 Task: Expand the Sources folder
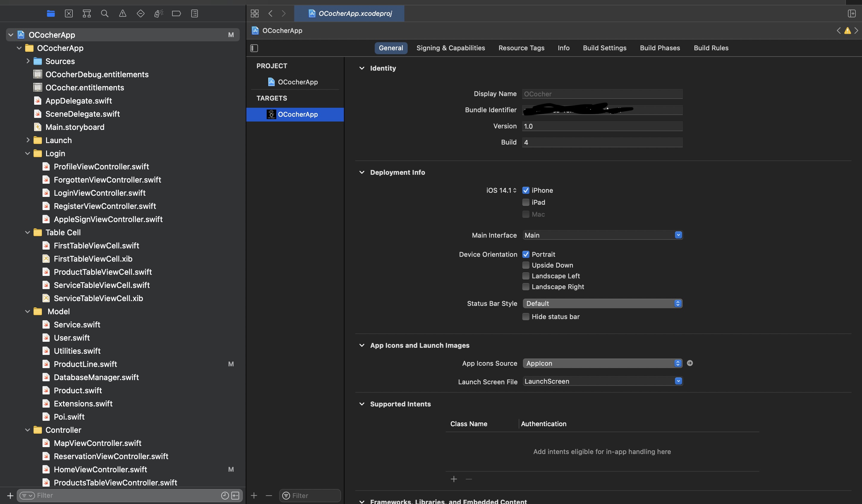[28, 61]
